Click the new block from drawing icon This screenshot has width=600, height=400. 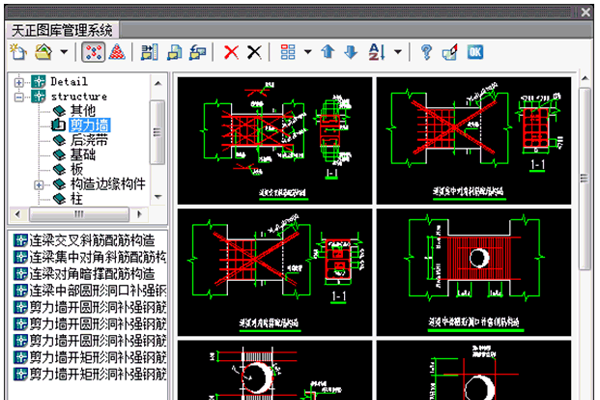coord(174,52)
